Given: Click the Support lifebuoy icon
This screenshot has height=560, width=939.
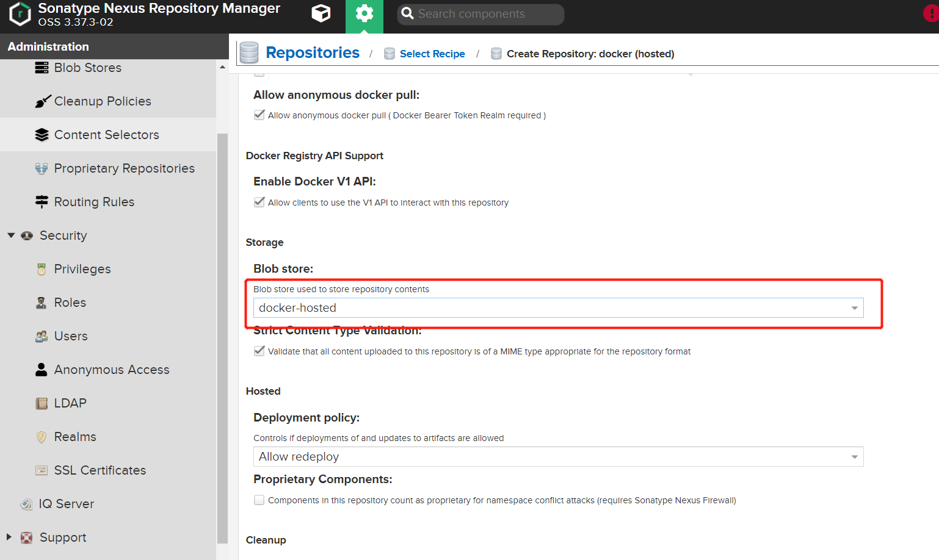Looking at the screenshot, I should 27,537.
